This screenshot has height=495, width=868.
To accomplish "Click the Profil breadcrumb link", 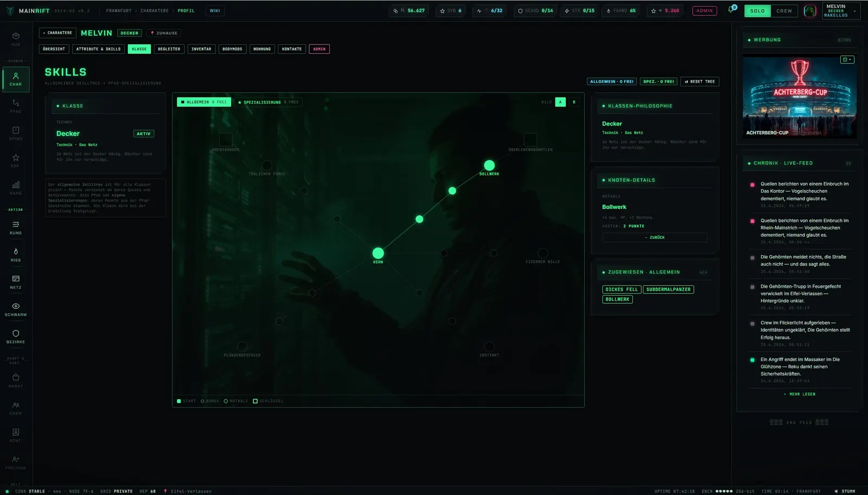I will [x=186, y=11].
